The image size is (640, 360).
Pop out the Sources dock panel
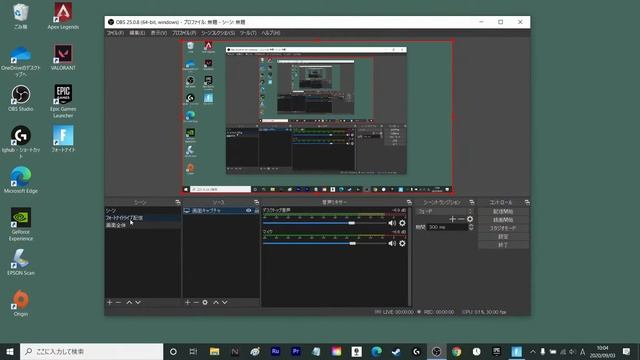(x=256, y=202)
